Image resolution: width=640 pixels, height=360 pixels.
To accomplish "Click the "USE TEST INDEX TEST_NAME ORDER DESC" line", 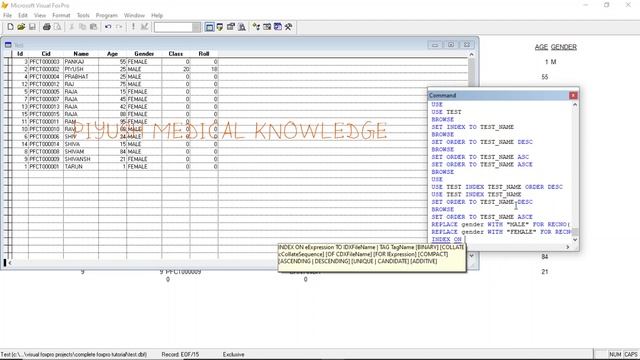I will coord(497,187).
